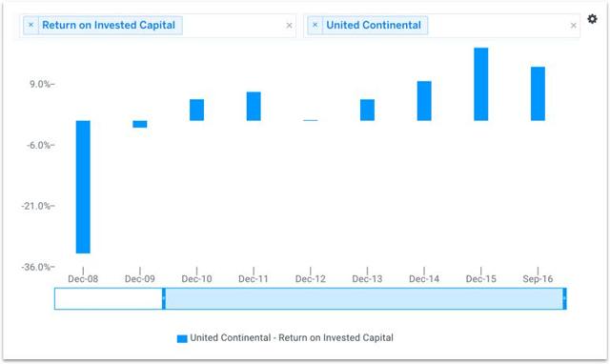Click the unselected white range area
Viewport: 610px width, 364px height.
click(x=108, y=298)
